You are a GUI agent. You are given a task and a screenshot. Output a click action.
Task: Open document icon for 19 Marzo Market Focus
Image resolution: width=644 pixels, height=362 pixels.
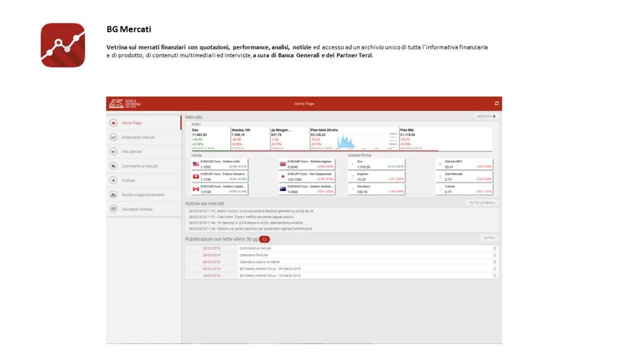[x=494, y=276]
